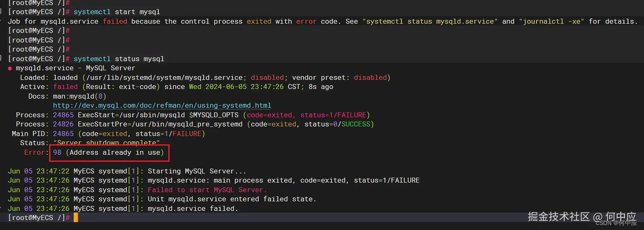Image resolution: width=644 pixels, height=230 pixels.
Task: Click the "Server shutdown complete" status text
Action: coord(106,143)
